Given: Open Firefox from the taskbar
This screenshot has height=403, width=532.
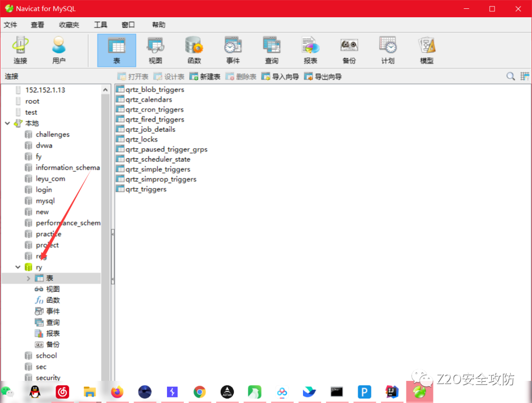Looking at the screenshot, I should coord(117,392).
